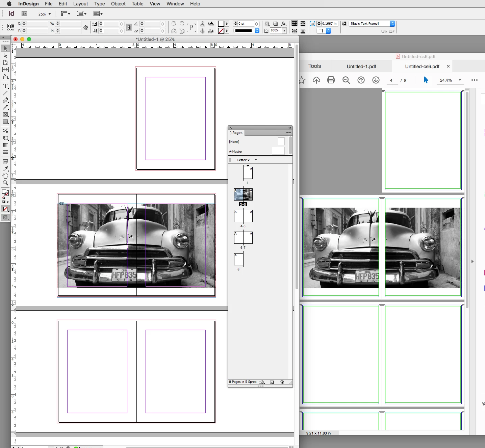Bookmark PDF with the star icon
This screenshot has height=448, width=485.
pyautogui.click(x=302, y=80)
